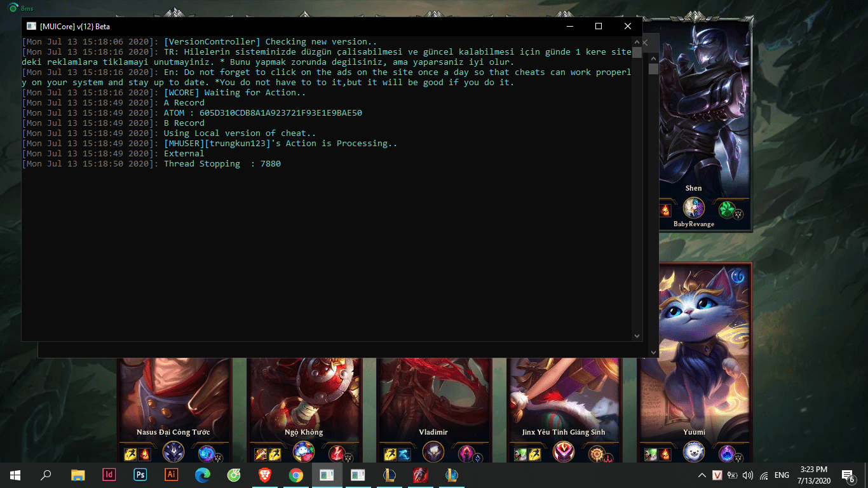Select the keystone rune icon under Jinx

pyautogui.click(x=564, y=452)
